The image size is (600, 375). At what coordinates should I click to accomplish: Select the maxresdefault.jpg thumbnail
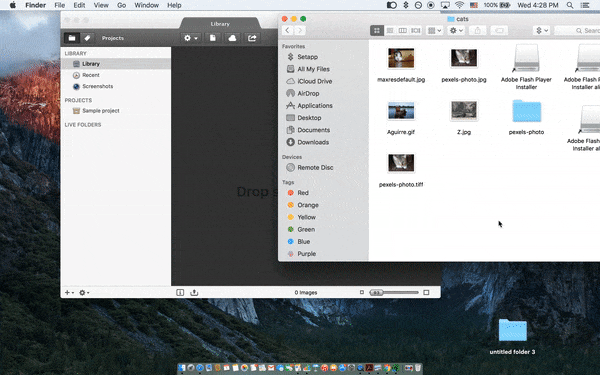[401, 58]
